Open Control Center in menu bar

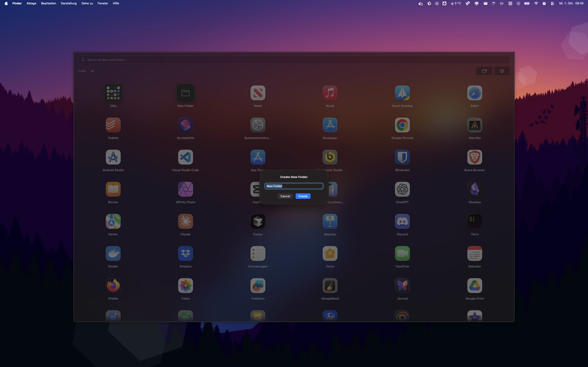click(552, 3)
